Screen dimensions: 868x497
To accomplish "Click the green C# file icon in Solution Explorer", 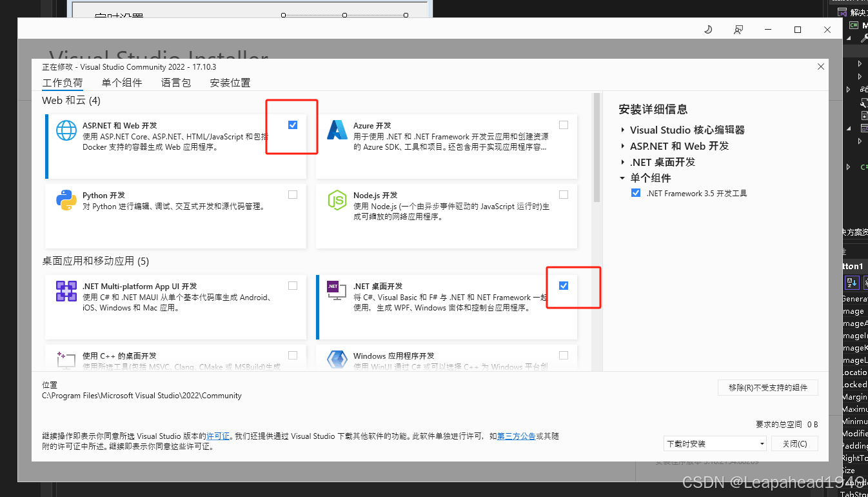I will pyautogui.click(x=864, y=167).
